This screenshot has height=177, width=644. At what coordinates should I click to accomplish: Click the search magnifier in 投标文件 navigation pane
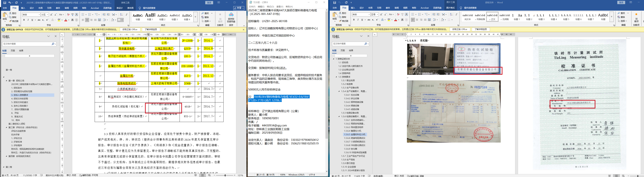(365, 44)
